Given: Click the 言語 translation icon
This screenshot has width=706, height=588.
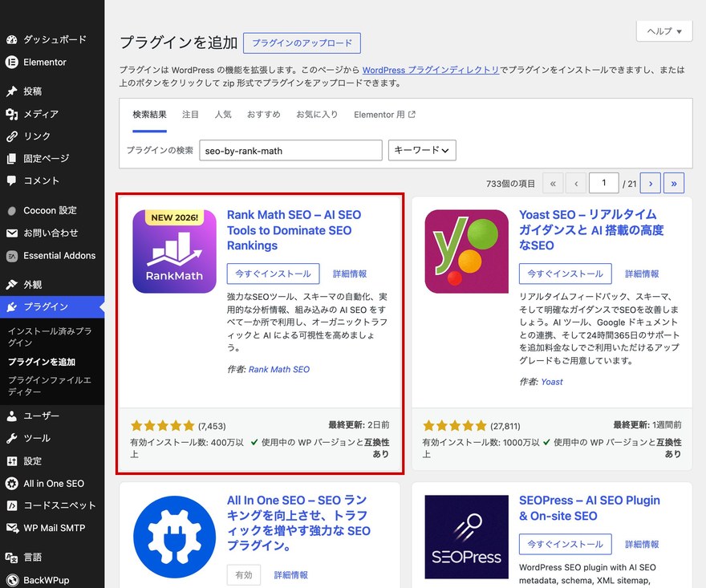Looking at the screenshot, I should pyautogui.click(x=12, y=558).
